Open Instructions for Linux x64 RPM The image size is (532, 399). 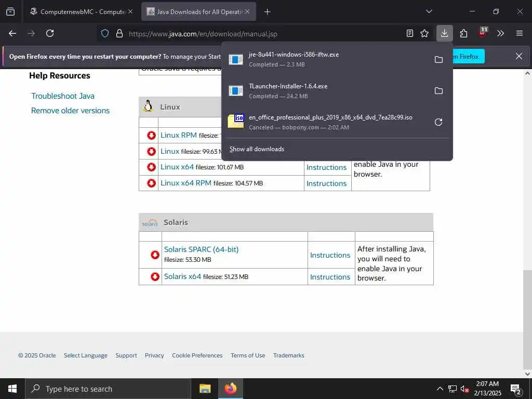(326, 183)
